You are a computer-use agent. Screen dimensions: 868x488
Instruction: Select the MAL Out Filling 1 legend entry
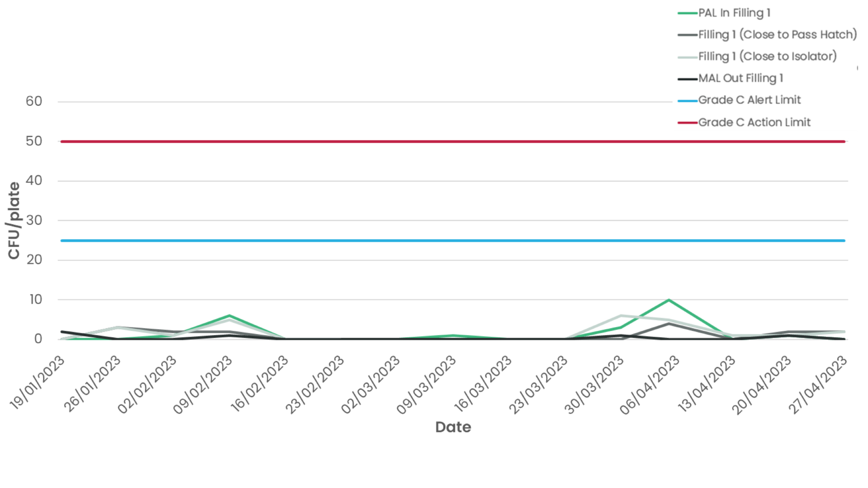click(x=740, y=78)
